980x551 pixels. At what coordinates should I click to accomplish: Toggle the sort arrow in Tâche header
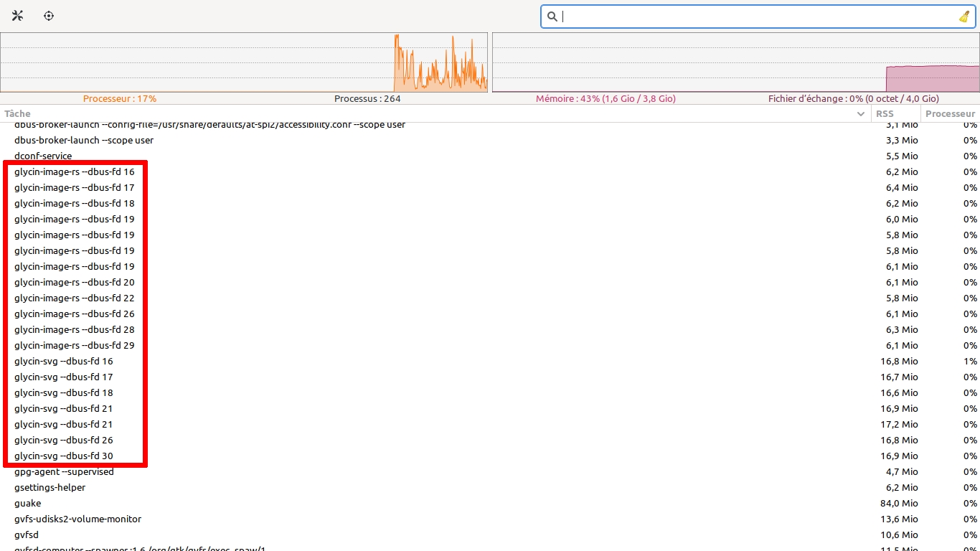(861, 114)
